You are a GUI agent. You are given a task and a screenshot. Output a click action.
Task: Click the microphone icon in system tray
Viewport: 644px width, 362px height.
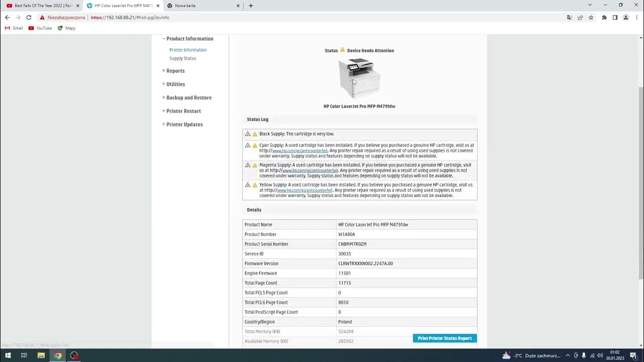tap(584, 355)
